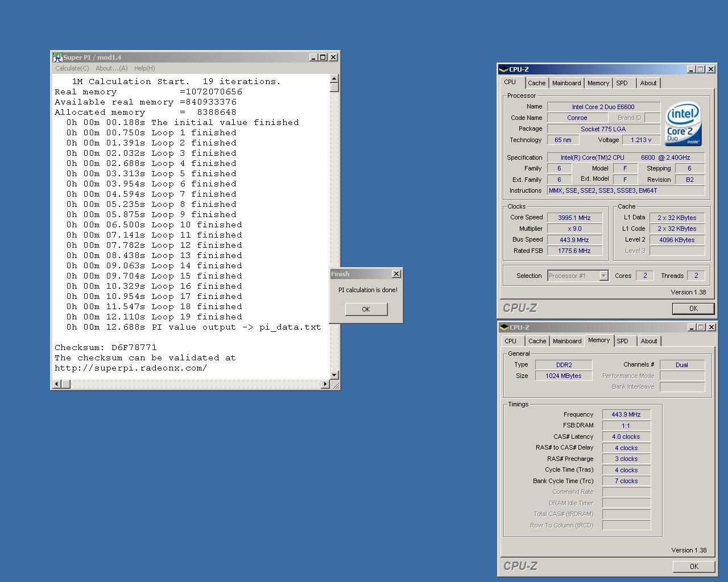Click the 'PI value output -> pi_data.txt' line
Viewport: 728px width, 582px height.
[193, 327]
